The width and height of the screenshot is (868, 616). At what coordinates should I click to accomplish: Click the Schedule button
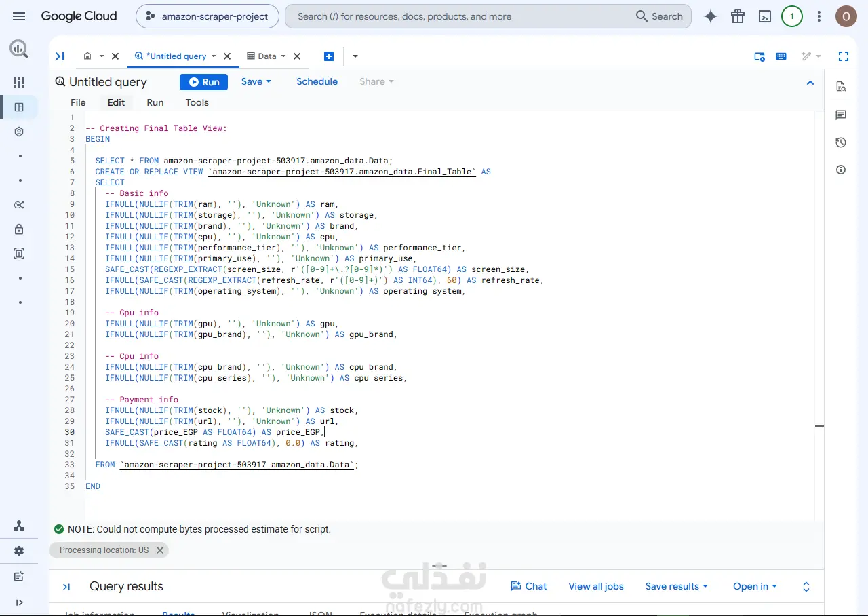[x=317, y=81]
